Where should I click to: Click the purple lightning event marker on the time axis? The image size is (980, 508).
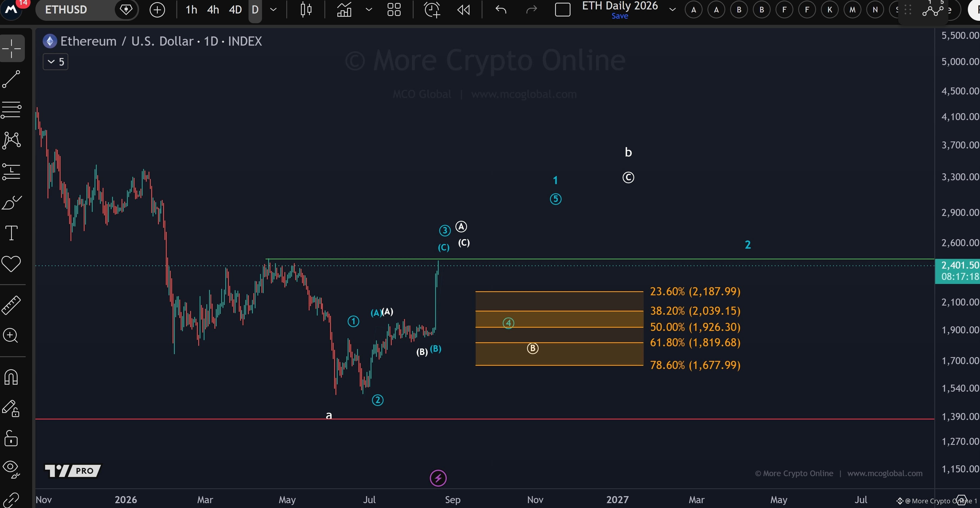tap(438, 478)
